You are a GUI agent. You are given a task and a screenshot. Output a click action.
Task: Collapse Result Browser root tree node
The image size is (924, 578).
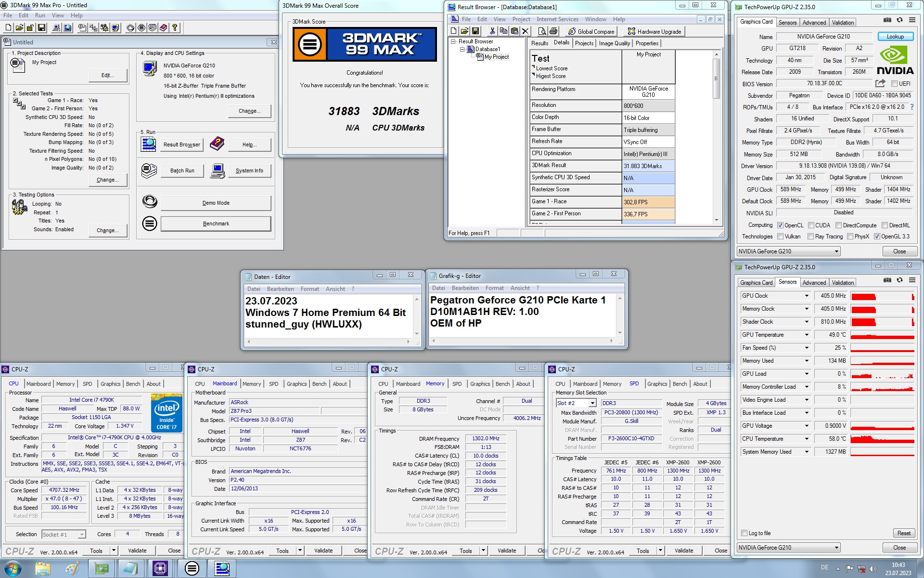[x=453, y=41]
